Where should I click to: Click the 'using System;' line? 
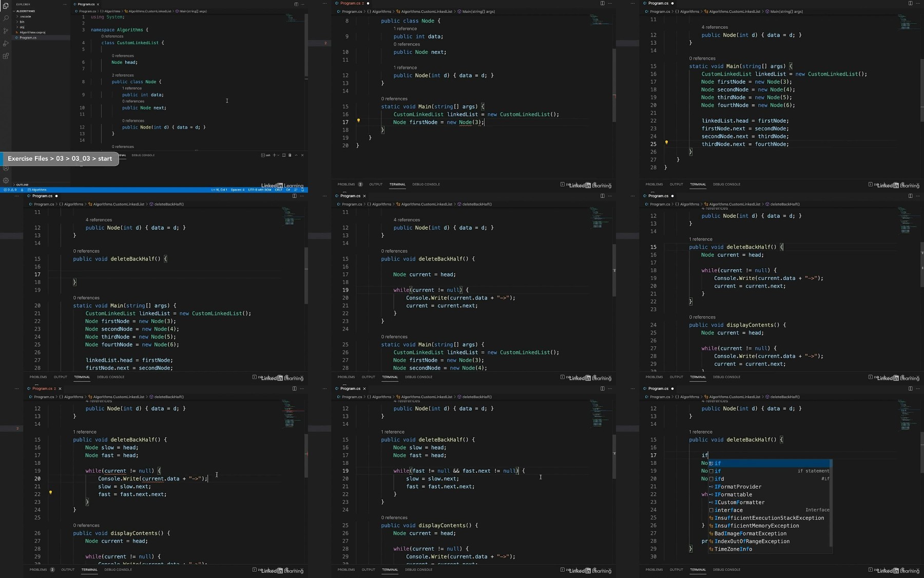point(108,17)
